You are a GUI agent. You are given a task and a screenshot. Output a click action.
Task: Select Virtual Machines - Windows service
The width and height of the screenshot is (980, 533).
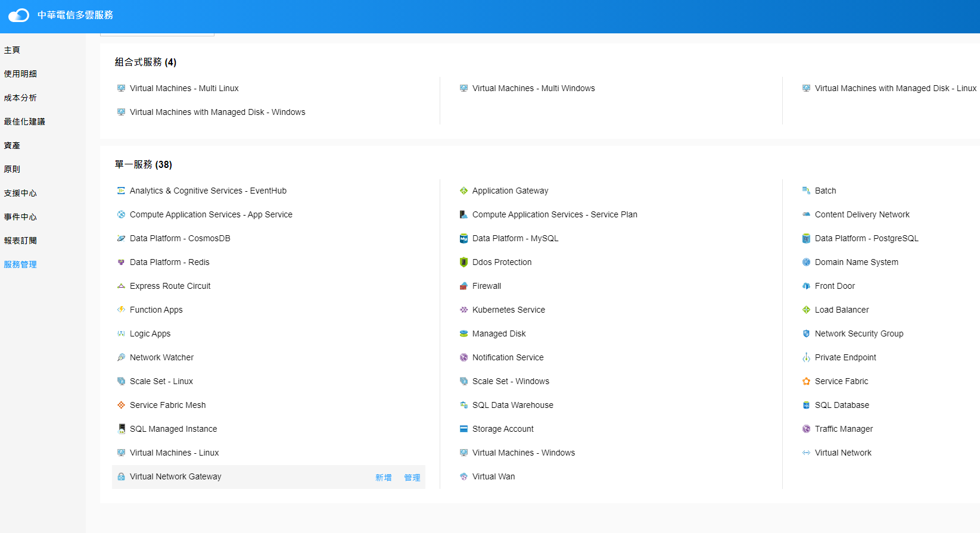[x=524, y=453]
